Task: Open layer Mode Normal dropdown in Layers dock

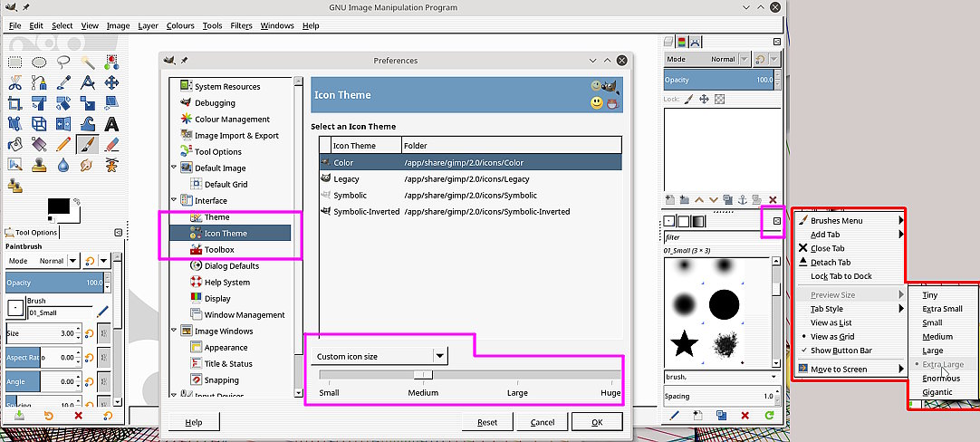Action: [x=706, y=60]
